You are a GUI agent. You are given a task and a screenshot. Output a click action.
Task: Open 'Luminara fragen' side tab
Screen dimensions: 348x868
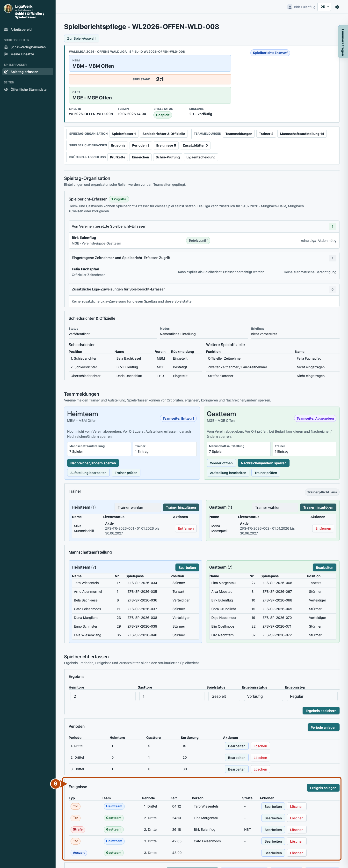coord(343,42)
